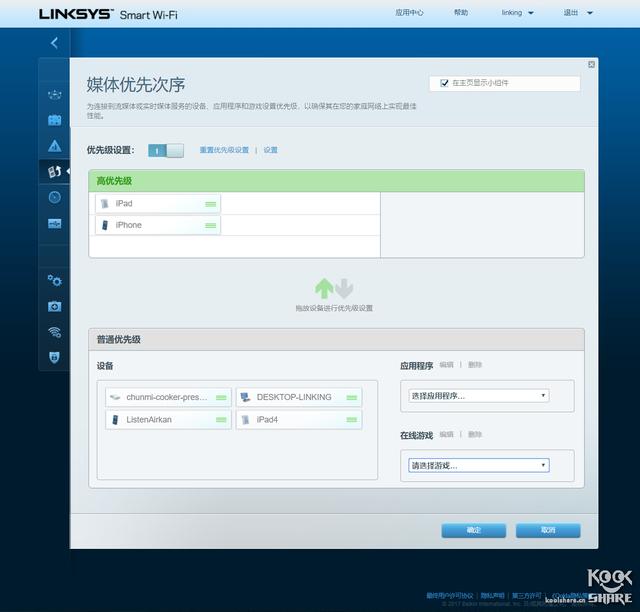The height and width of the screenshot is (612, 640).
Task: Click the back arrow above the sidebar
Action: 54,43
